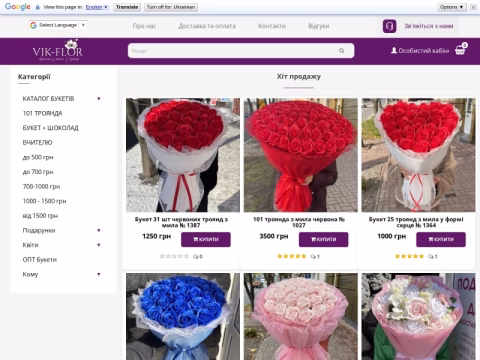
Task: Select the 700-1000 грн category
Action: coord(41,187)
